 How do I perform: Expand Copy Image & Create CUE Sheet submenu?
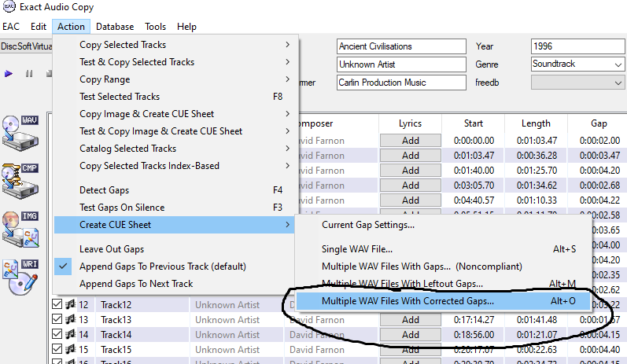[176, 114]
